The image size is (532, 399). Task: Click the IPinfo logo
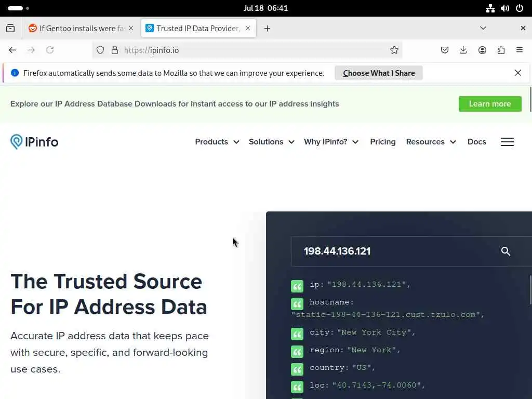click(34, 142)
